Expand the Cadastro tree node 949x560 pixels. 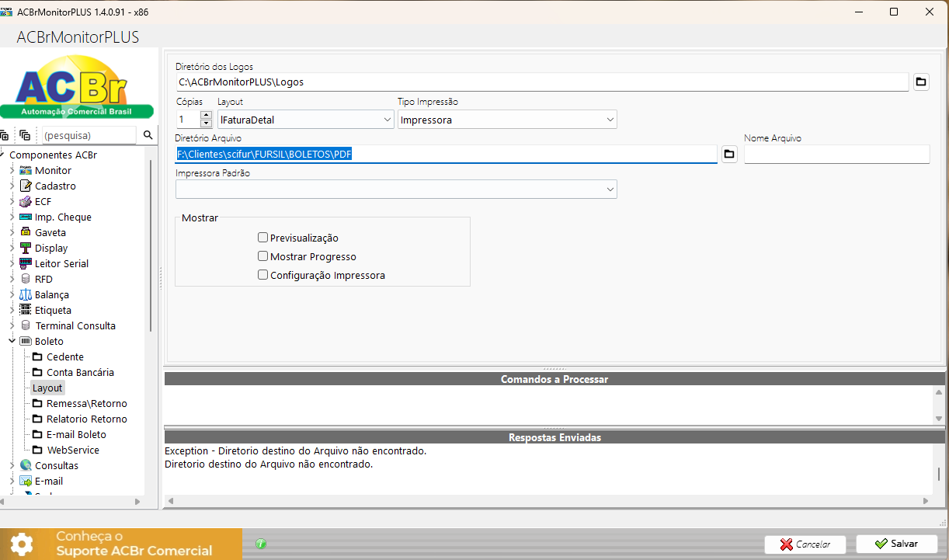[12, 186]
